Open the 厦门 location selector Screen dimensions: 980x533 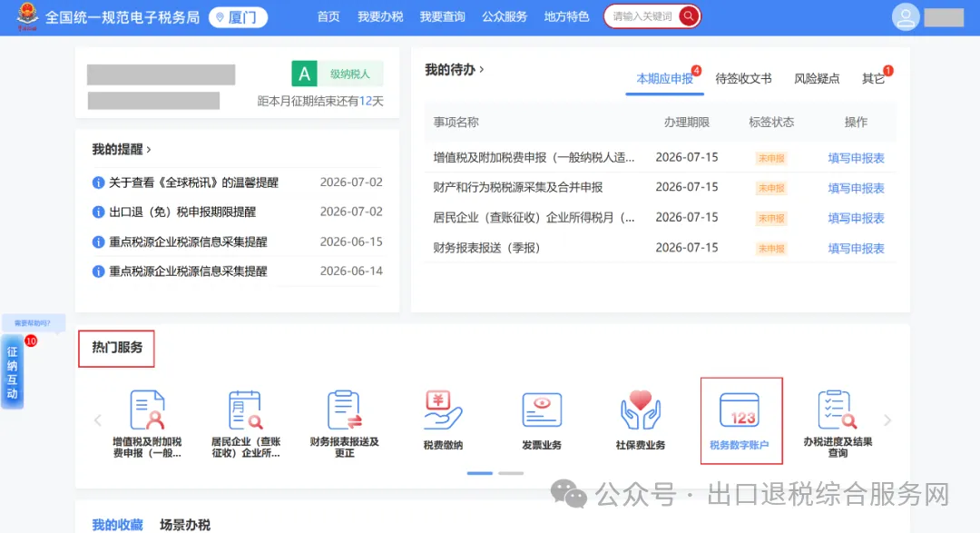(238, 17)
